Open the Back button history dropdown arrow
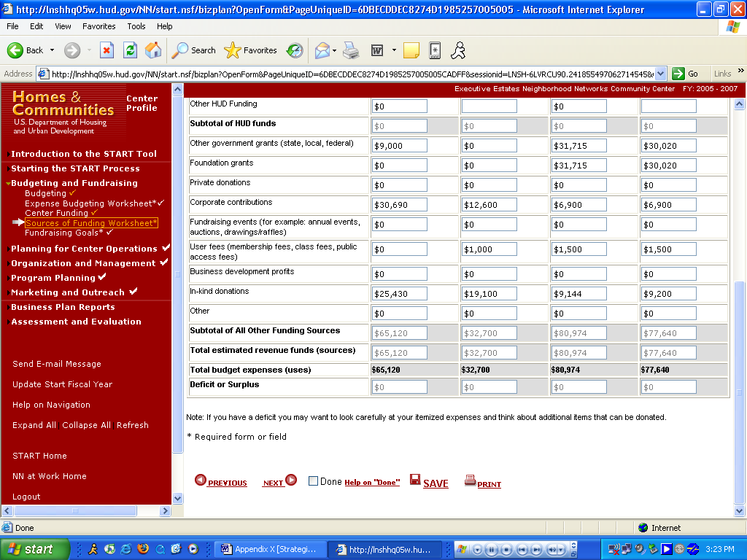The image size is (747, 560). pos(52,50)
